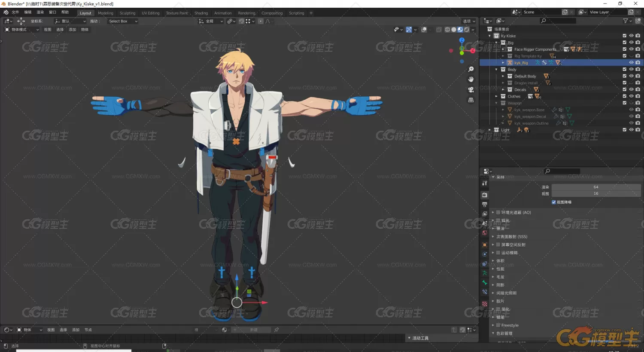This screenshot has height=352, width=644.
Task: Select wireframe viewport shading mode
Action: [447, 30]
